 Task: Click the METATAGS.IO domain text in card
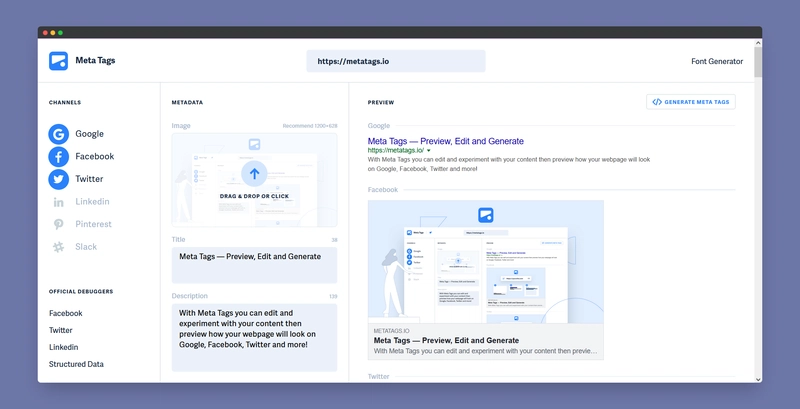(391, 331)
